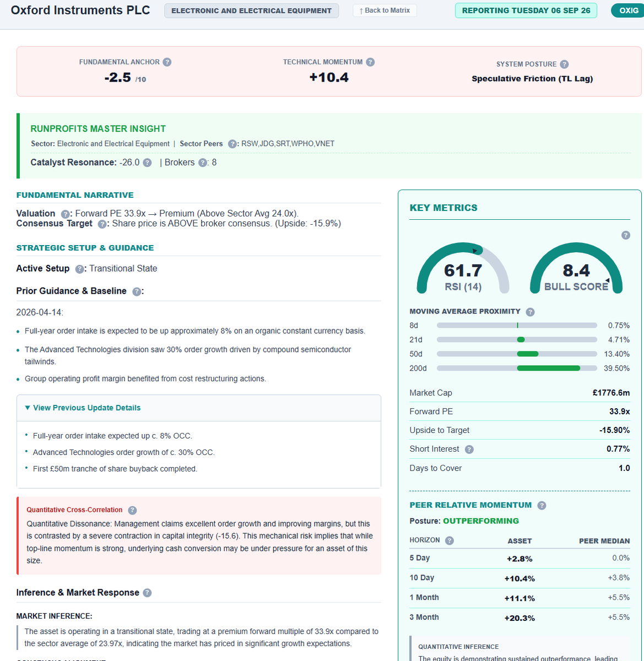The width and height of the screenshot is (644, 661).
Task: Open help icon for Peer Relative Momentum
Action: point(542,505)
